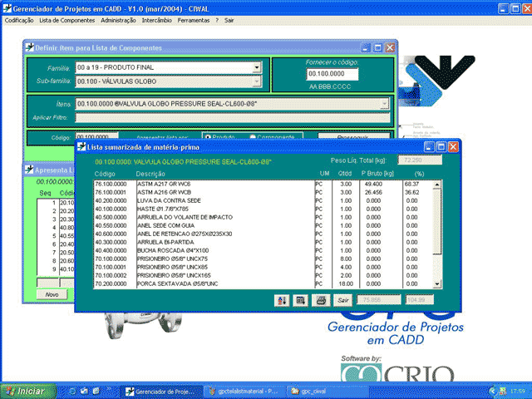Switch to Gerenciador de Projetos taskbar item

[160, 390]
